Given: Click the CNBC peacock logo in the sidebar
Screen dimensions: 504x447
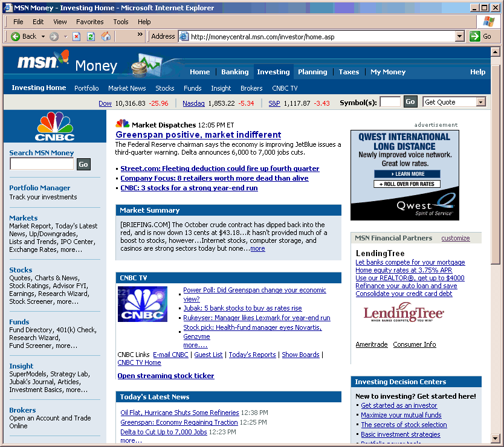Looking at the screenshot, I should 54,125.
